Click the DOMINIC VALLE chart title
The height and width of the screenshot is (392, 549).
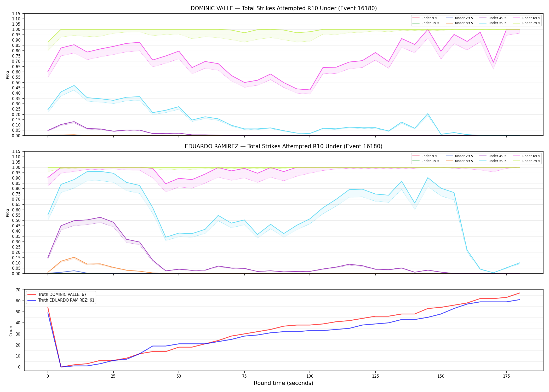point(284,8)
